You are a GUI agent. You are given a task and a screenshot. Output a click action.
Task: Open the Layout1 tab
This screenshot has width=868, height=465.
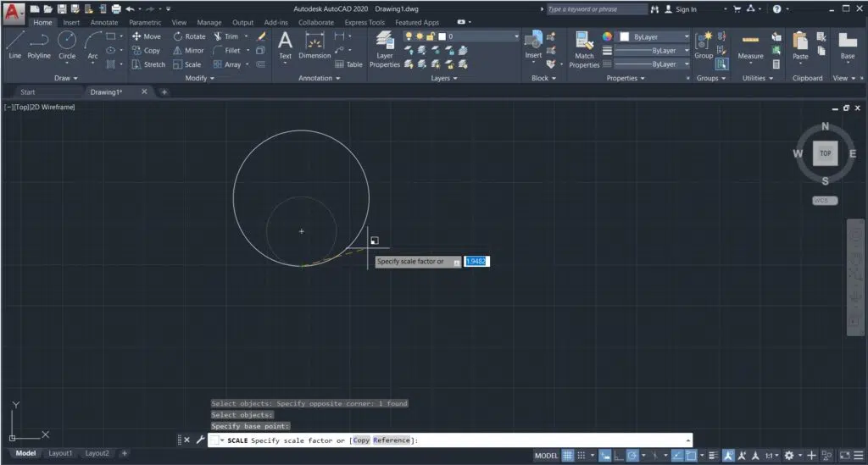tap(60, 453)
